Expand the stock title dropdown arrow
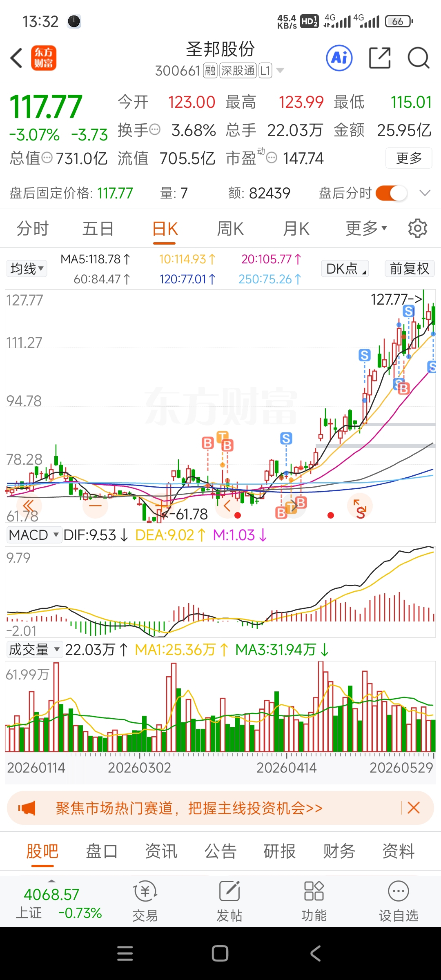This screenshot has width=441, height=980. 280,71
